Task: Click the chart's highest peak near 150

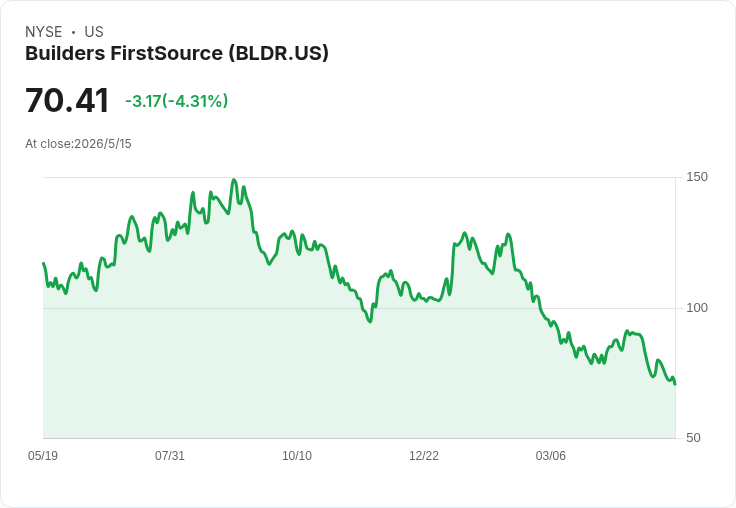Action: (234, 180)
